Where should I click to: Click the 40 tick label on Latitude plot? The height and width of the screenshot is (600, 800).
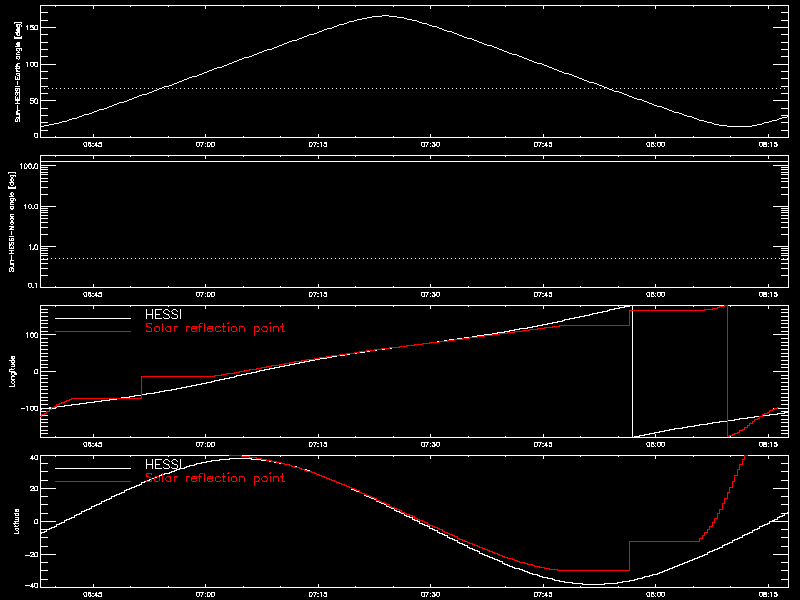[x=34, y=458]
